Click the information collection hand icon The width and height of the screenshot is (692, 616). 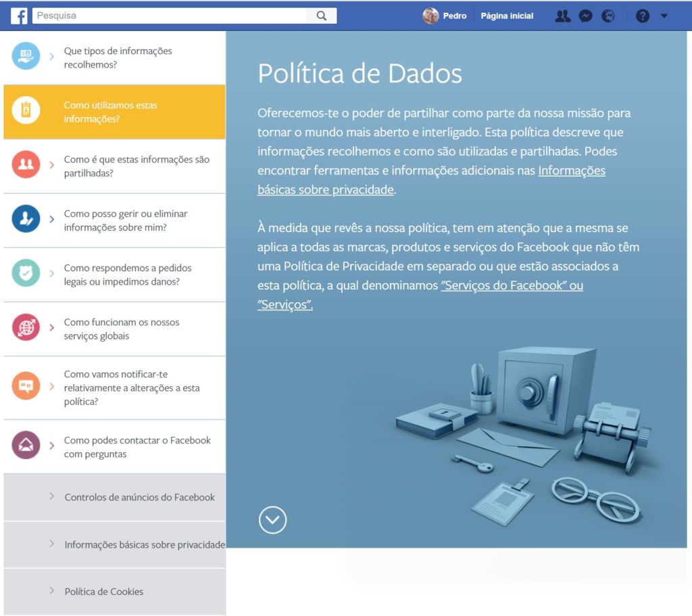pyautogui.click(x=26, y=56)
